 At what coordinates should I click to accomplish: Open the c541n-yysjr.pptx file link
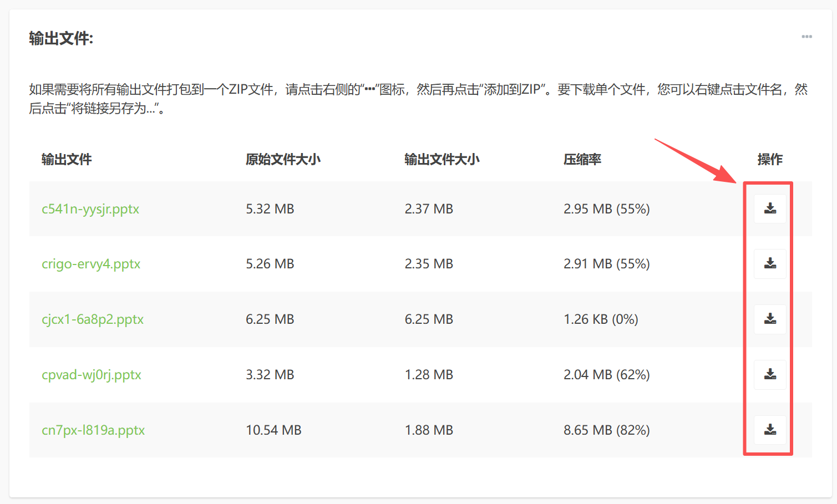point(90,209)
